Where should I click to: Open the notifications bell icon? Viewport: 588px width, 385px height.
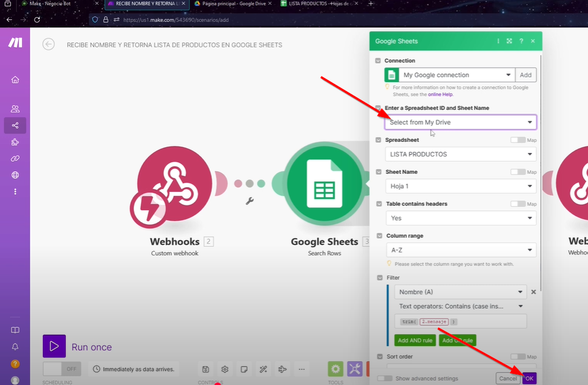pos(15,347)
